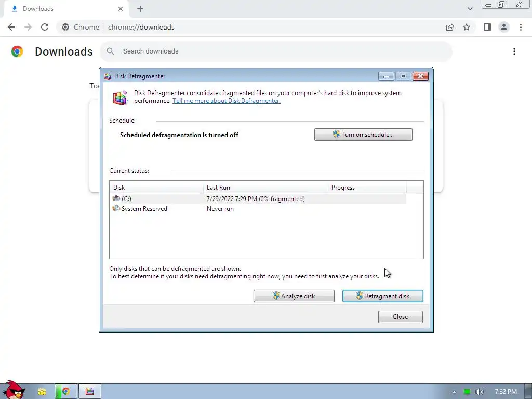Bookmark this tab with the star icon

[x=467, y=27]
